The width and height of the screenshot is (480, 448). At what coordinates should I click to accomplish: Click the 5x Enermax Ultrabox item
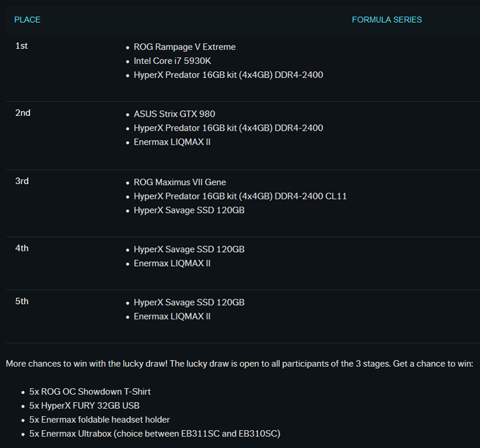(155, 434)
